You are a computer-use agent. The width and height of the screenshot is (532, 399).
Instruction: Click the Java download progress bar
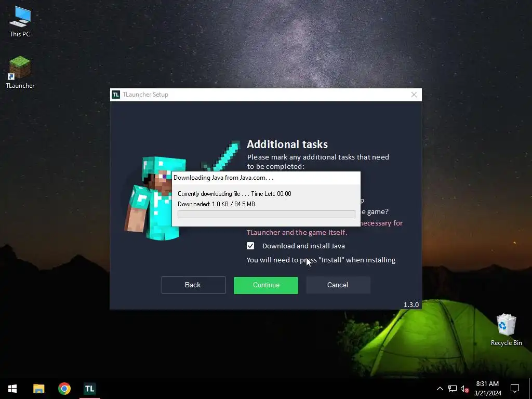[267, 215]
